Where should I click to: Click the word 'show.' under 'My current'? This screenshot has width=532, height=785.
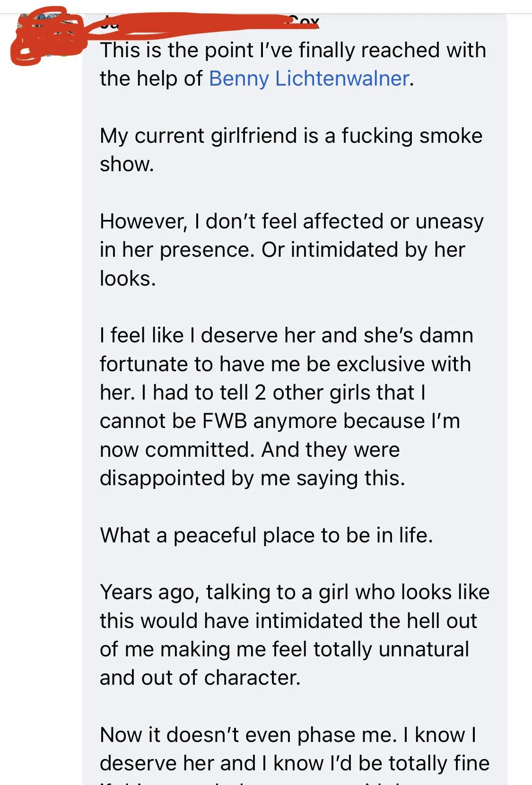127,164
